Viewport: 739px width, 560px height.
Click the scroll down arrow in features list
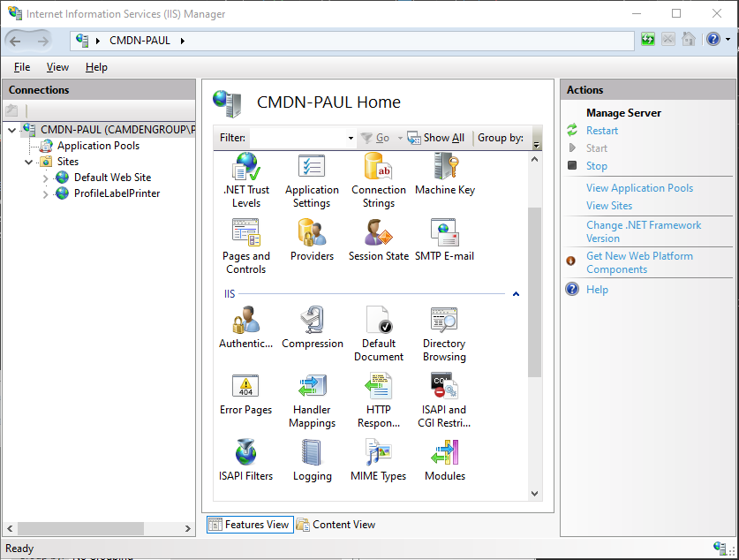[x=534, y=494]
